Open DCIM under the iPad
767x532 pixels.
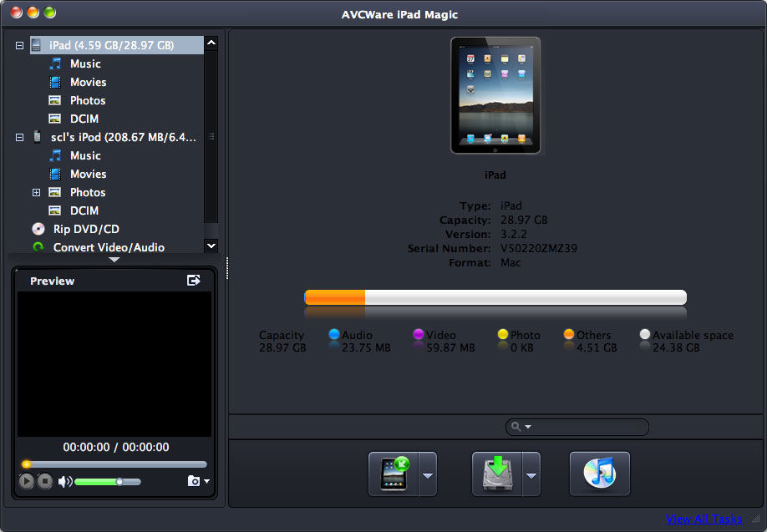(84, 119)
